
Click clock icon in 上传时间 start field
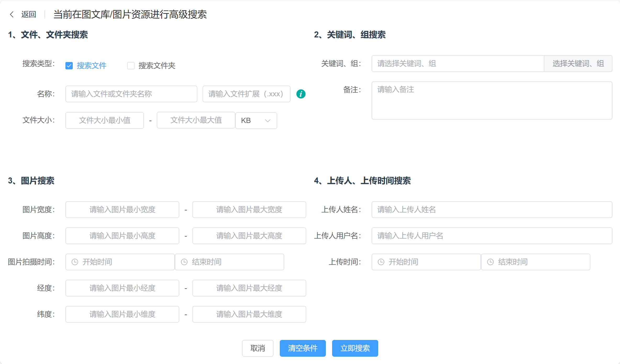[x=381, y=262]
